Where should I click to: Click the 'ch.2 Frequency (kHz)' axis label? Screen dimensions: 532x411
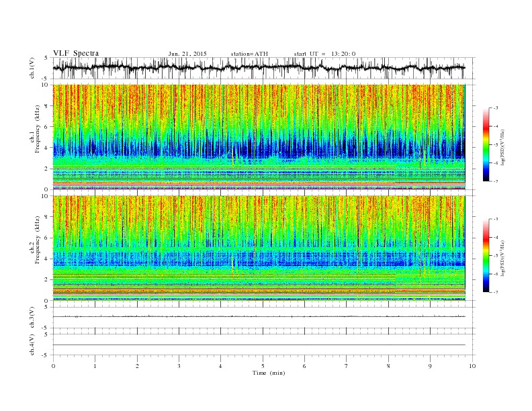coord(35,239)
